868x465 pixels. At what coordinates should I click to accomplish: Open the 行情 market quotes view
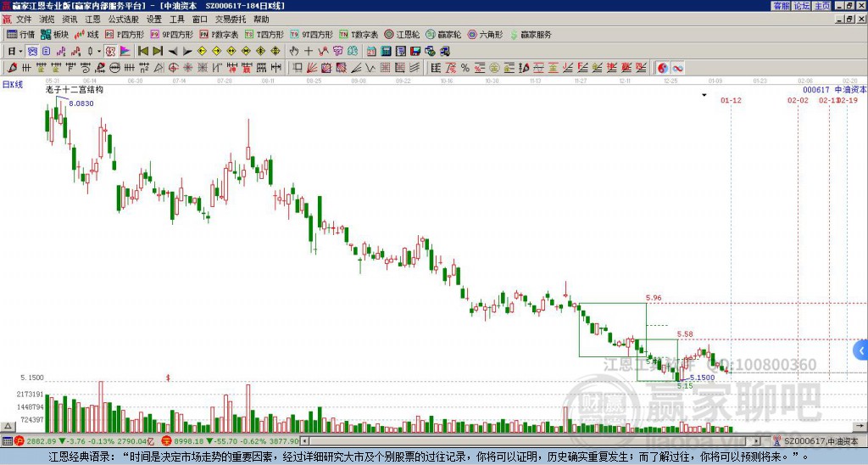tap(20, 35)
